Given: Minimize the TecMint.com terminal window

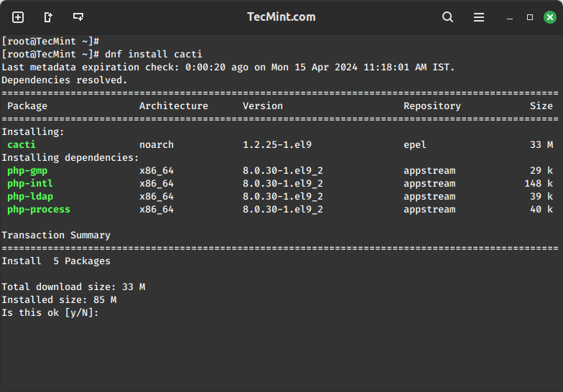Looking at the screenshot, I should 510,17.
